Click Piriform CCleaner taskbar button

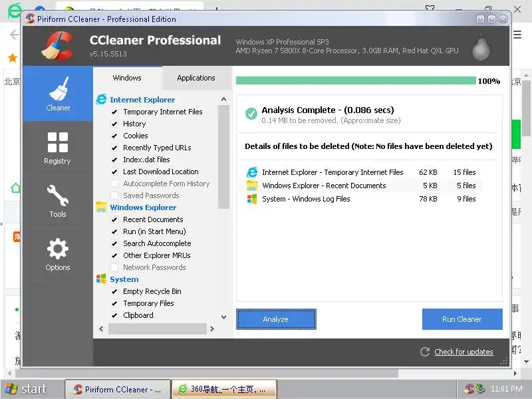pyautogui.click(x=118, y=389)
